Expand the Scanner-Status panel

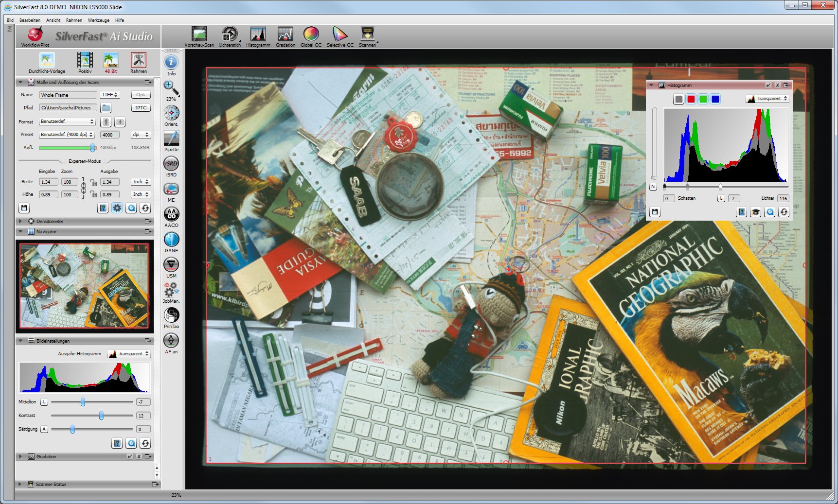pos(20,484)
